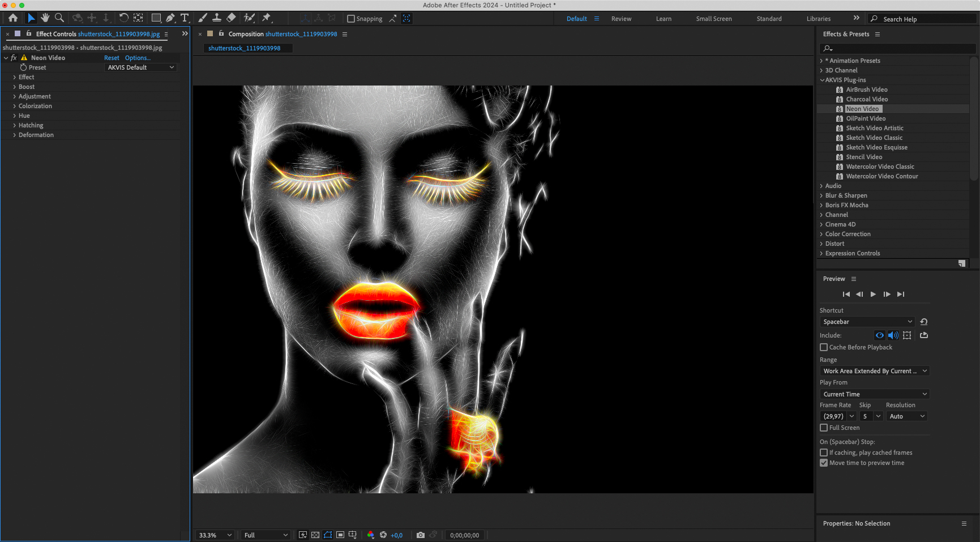Click the Effects & Presets search field

click(x=899, y=49)
